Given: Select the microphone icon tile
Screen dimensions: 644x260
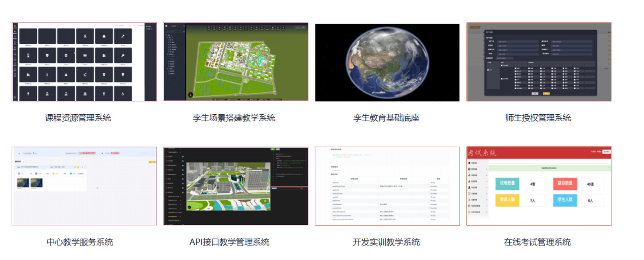Looking at the screenshot, I should point(123,36).
